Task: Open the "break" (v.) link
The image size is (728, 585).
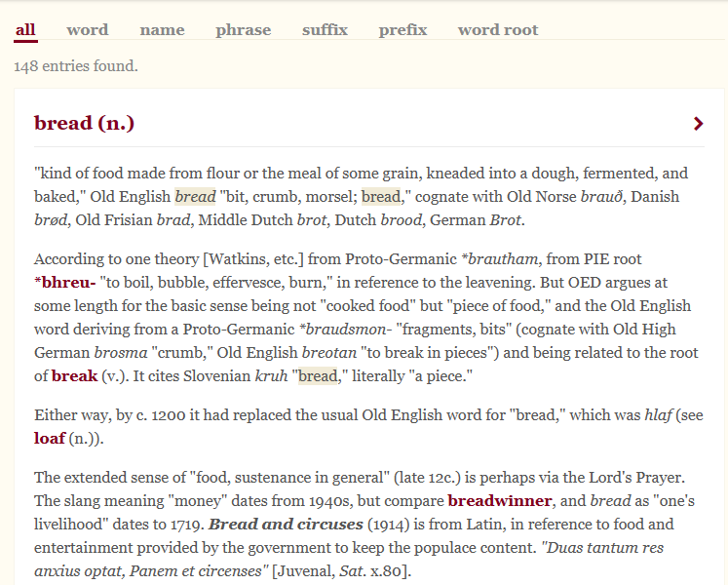Action: tap(74, 375)
